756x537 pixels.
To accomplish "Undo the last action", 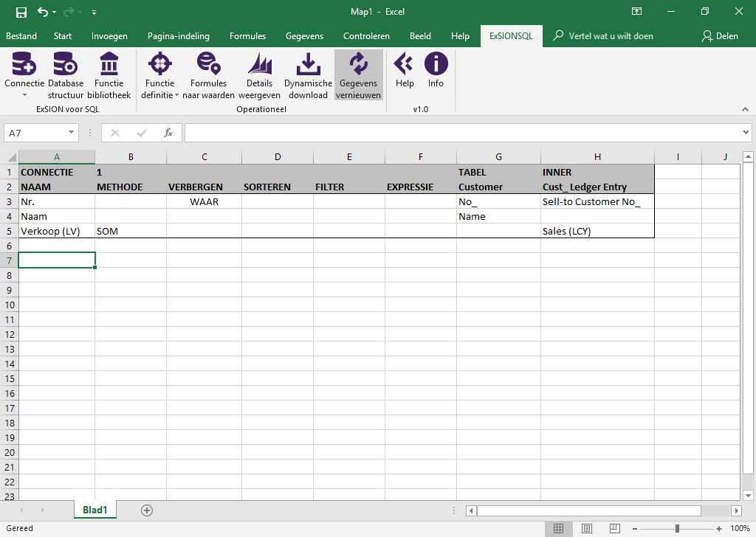I will (42, 12).
